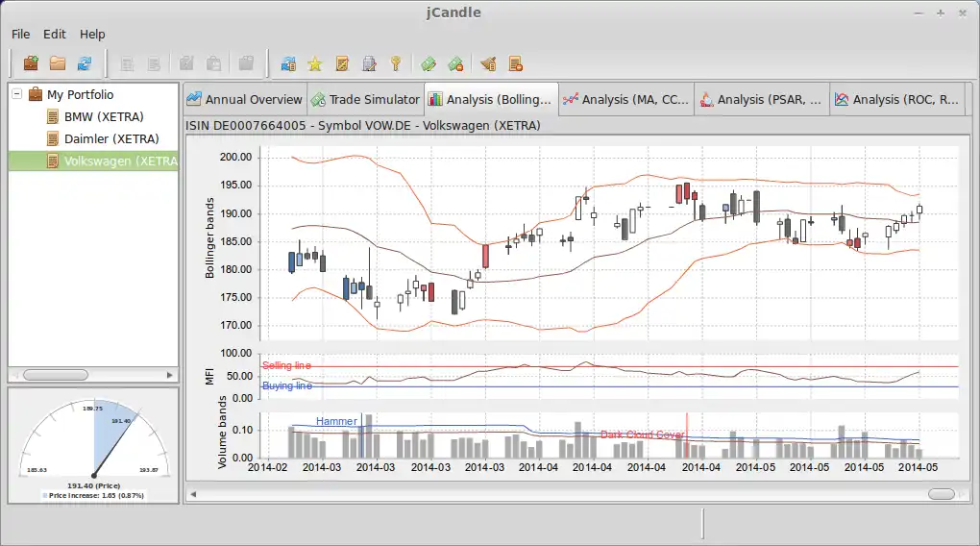Click the portfolio tree scroll right arrow
The width and height of the screenshot is (980, 546).
coord(169,375)
